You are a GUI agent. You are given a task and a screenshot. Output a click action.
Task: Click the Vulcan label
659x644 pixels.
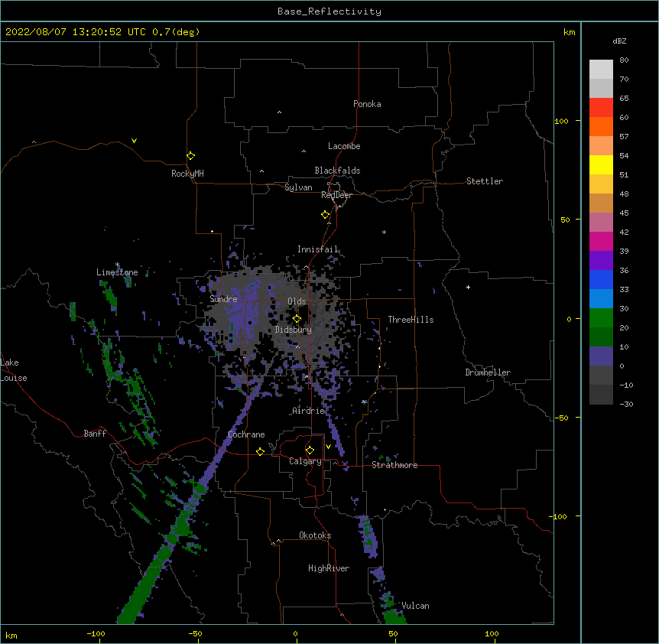tap(415, 606)
